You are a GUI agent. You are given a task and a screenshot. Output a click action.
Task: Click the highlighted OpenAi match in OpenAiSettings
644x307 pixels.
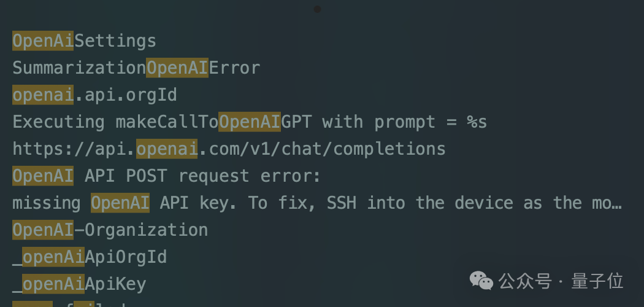point(43,41)
